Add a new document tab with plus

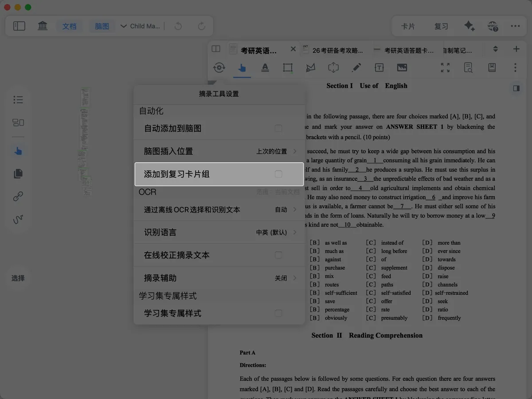click(x=516, y=49)
